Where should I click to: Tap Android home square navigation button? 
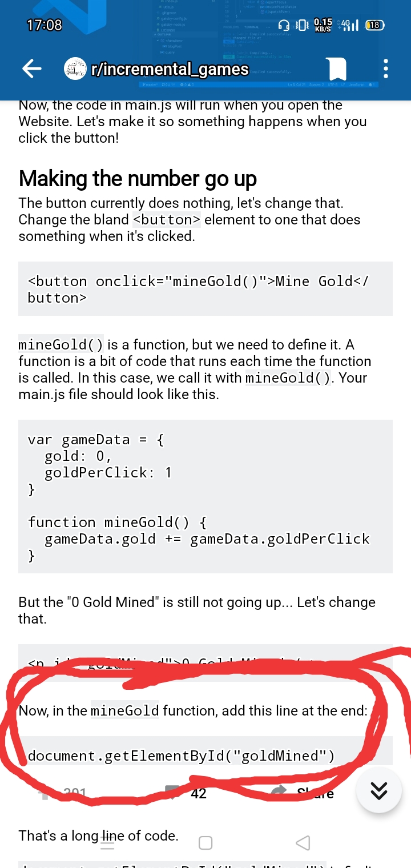click(x=205, y=843)
